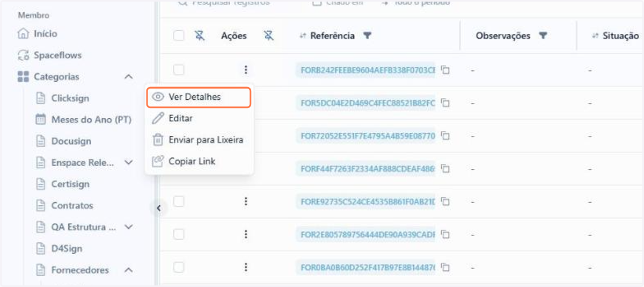The image size is (644, 287).
Task: Open the Certisign category
Action: (70, 184)
